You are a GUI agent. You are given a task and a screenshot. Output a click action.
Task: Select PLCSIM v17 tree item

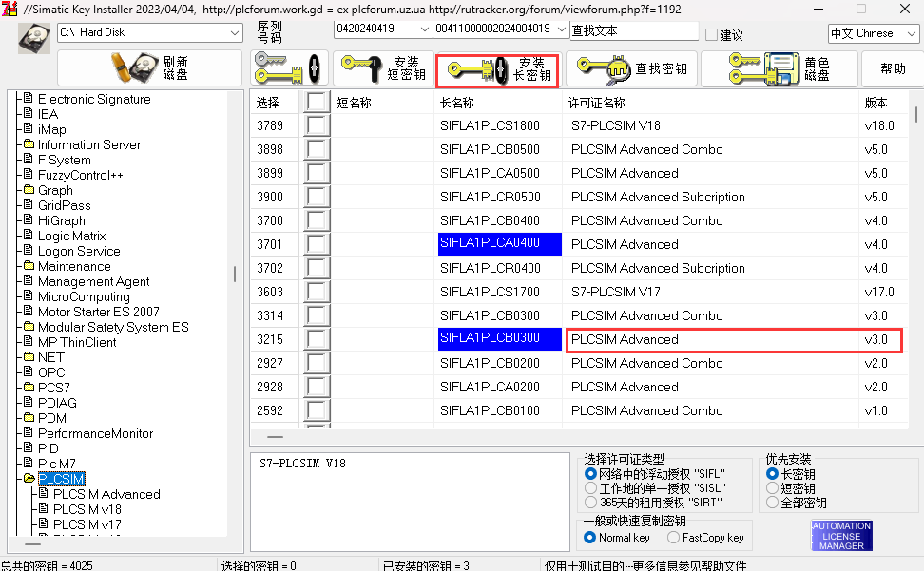pos(87,525)
